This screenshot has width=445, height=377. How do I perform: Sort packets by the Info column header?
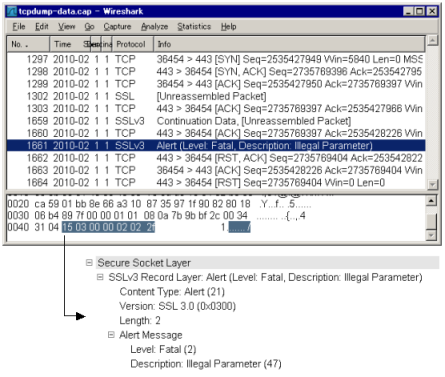[289, 44]
